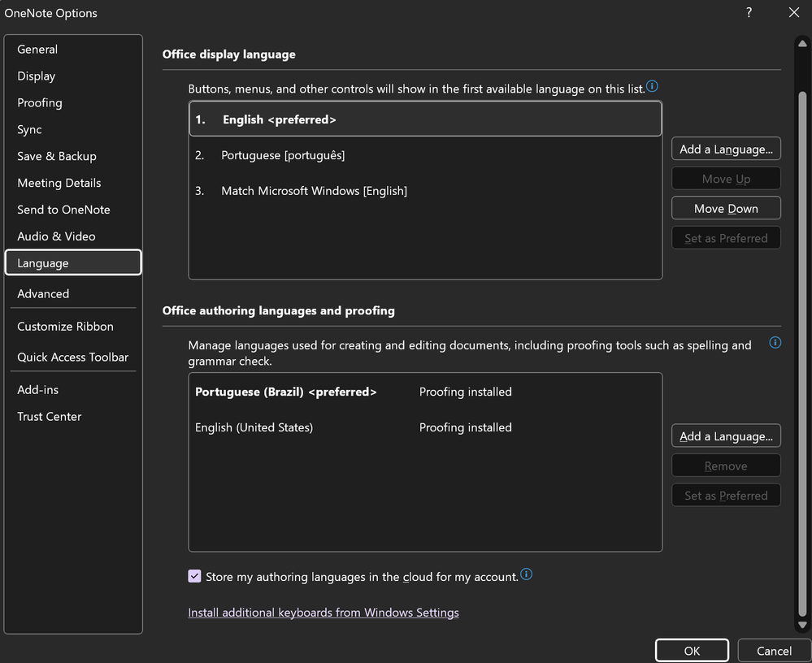Select English <preferred> display language row
The image size is (812, 663).
[x=425, y=119]
